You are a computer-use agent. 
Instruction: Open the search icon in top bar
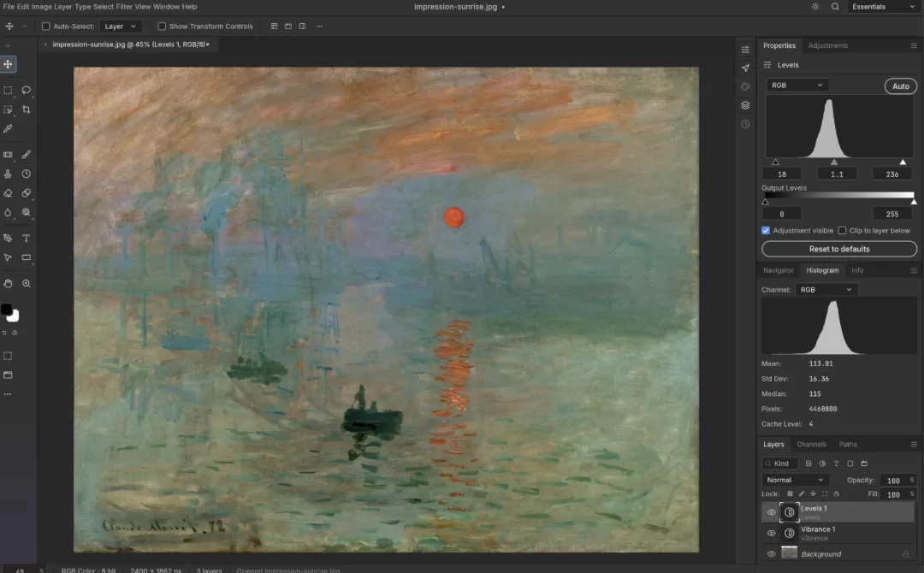tap(835, 7)
